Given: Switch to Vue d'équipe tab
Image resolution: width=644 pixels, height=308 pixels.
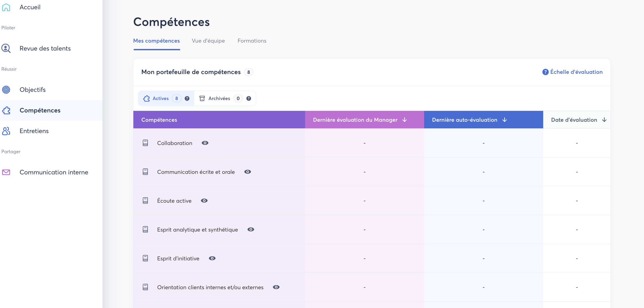Looking at the screenshot, I should coord(208,41).
